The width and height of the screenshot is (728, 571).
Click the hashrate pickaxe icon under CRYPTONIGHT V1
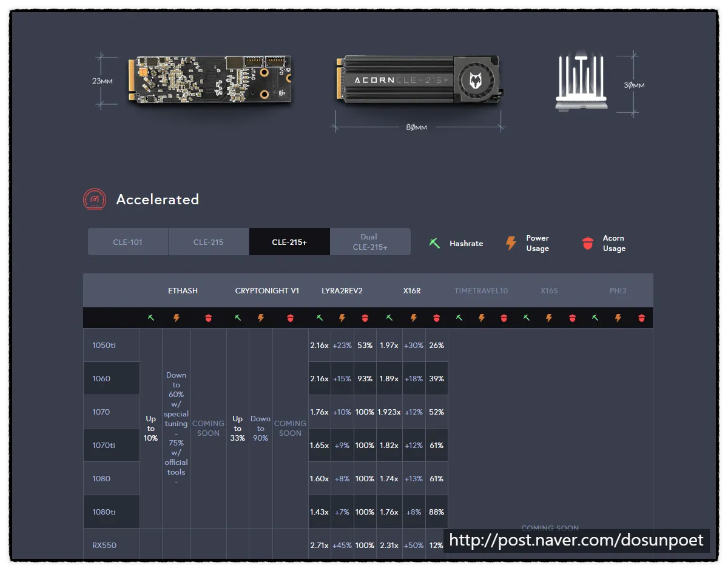(238, 318)
